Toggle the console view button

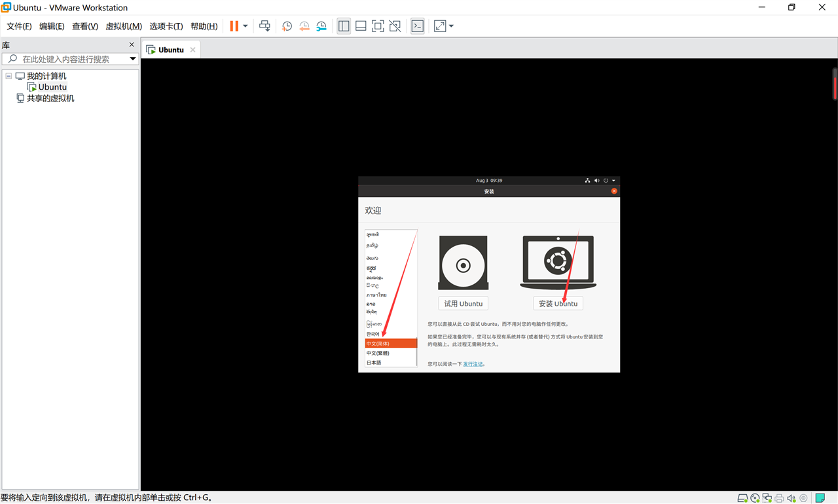pyautogui.click(x=418, y=26)
